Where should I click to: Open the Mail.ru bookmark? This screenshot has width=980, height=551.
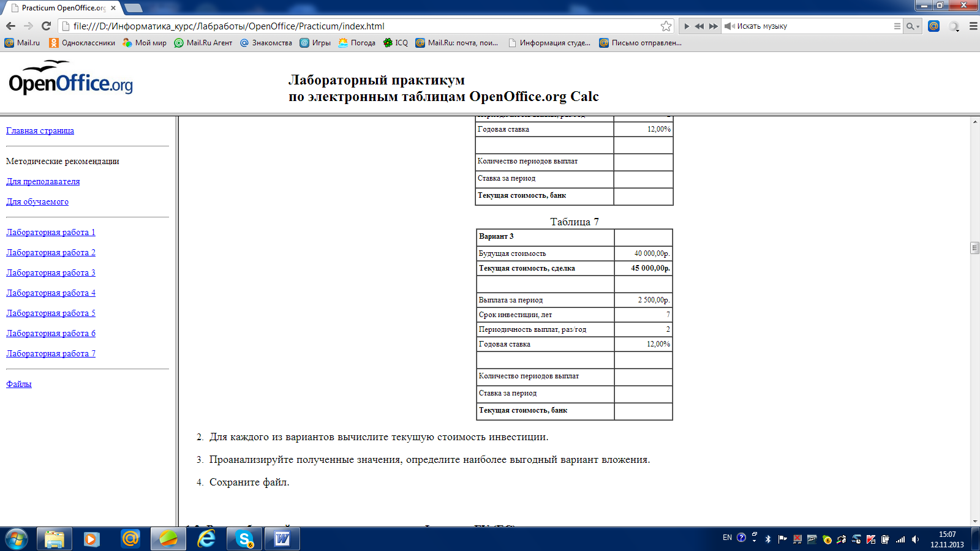(x=22, y=43)
